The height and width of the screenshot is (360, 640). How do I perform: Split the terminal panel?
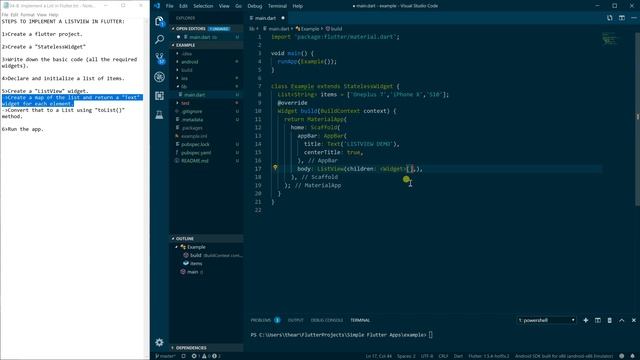tap(598, 320)
